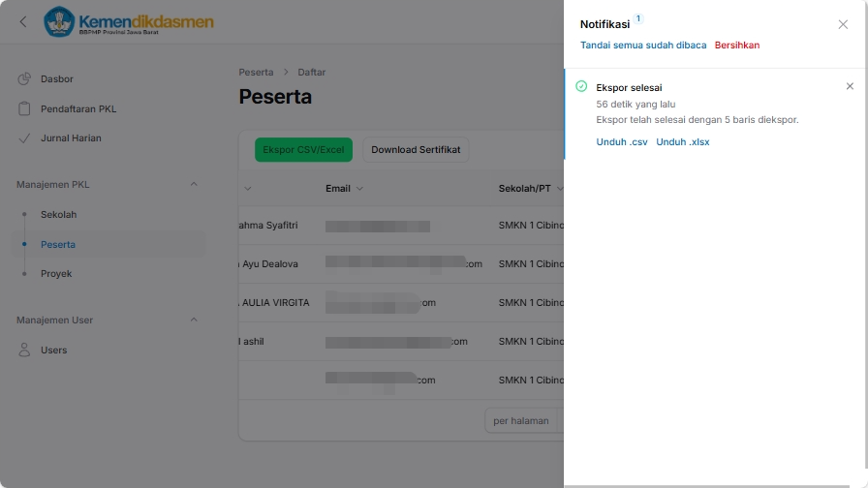Go to Jurnal Harian page
Image resolution: width=868 pixels, height=488 pixels.
pyautogui.click(x=70, y=138)
